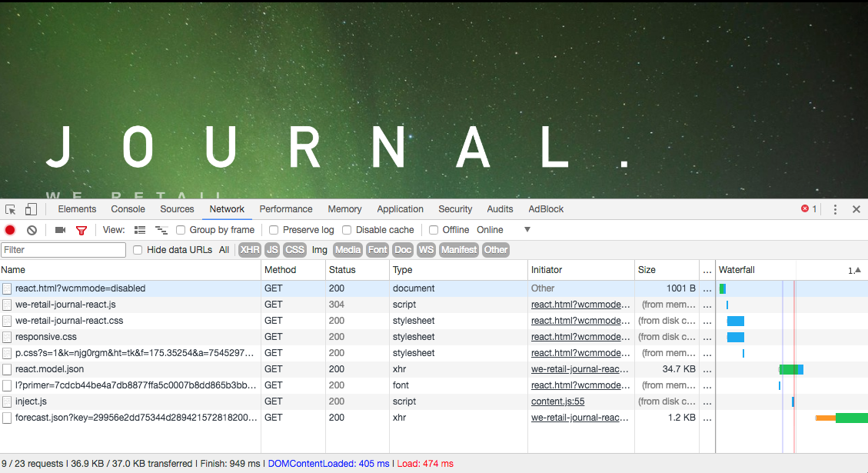The width and height of the screenshot is (868, 473).
Task: Open the Online throttling dropdown
Action: tap(504, 230)
